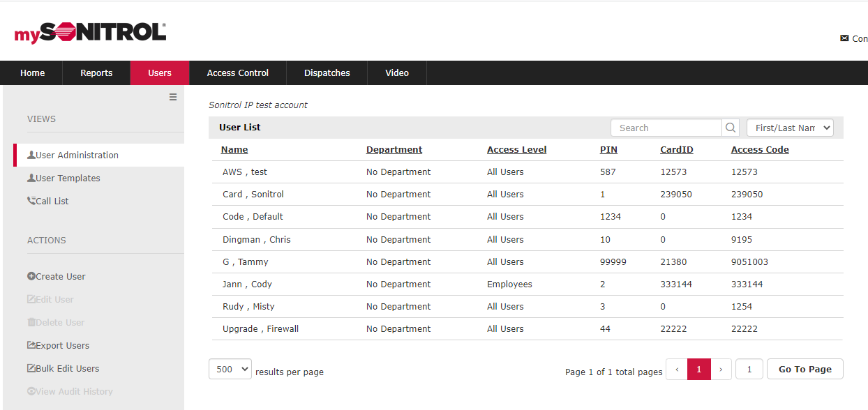This screenshot has height=410, width=868.
Task: Click in the Search input field
Action: pos(666,128)
